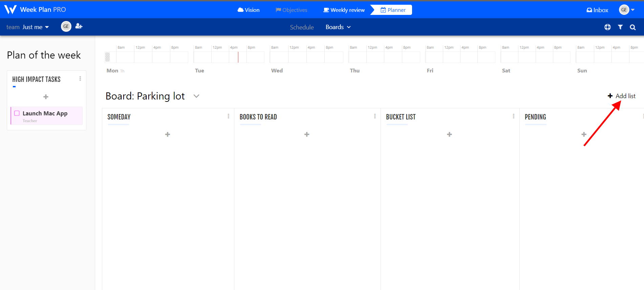Click the SOMEDAY list title

click(119, 117)
